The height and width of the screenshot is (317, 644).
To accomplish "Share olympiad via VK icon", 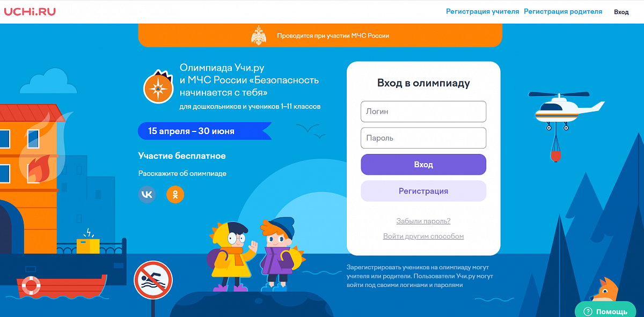I will tap(147, 194).
